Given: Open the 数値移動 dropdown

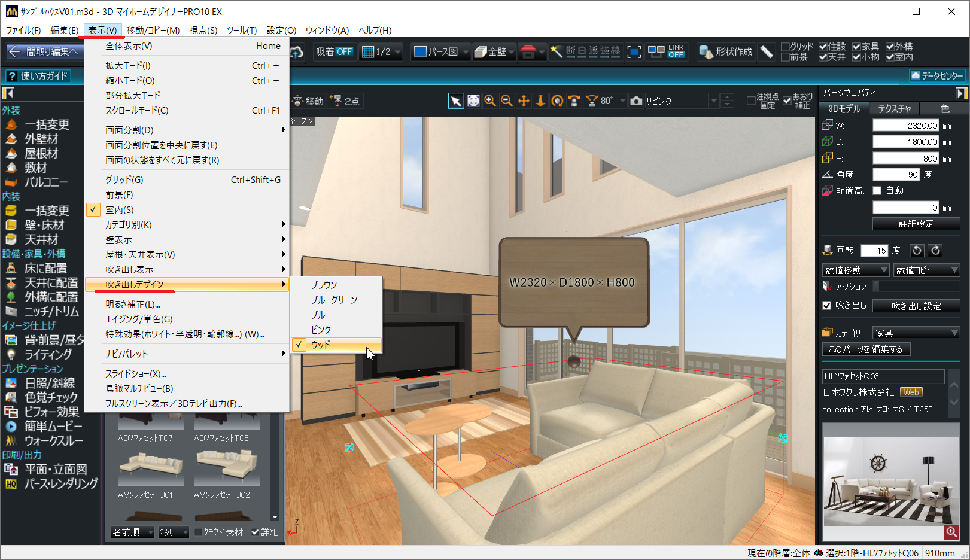Looking at the screenshot, I should point(856,270).
